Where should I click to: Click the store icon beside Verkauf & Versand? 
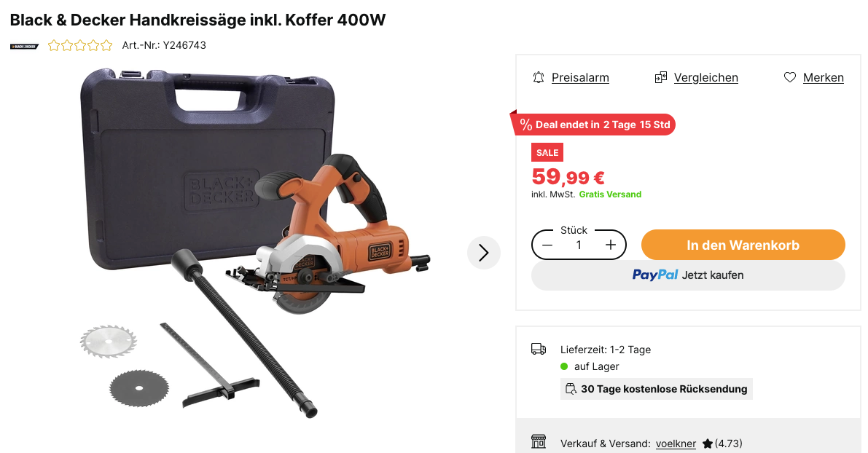coord(539,441)
